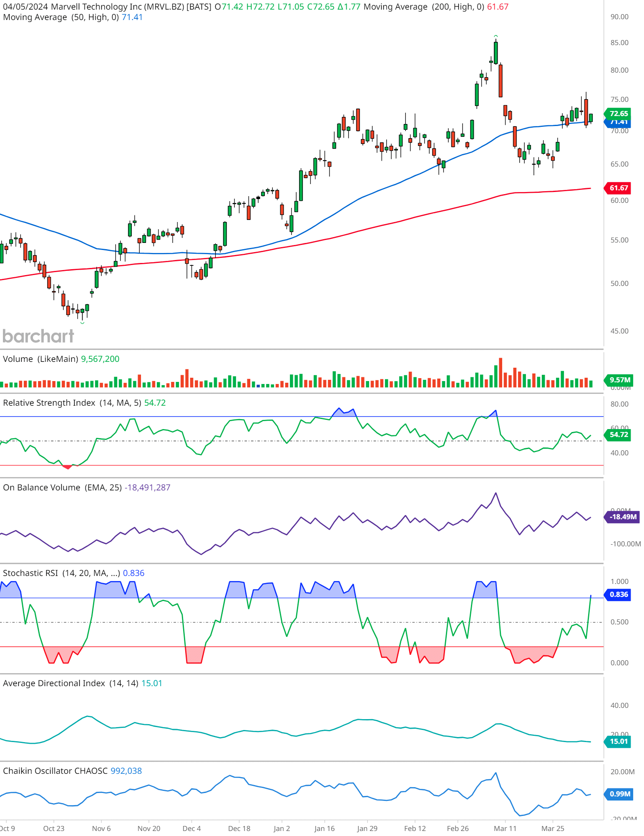This screenshot has width=644, height=836.
Task: Click the Nov 20 date axis label
Action: click(x=149, y=828)
